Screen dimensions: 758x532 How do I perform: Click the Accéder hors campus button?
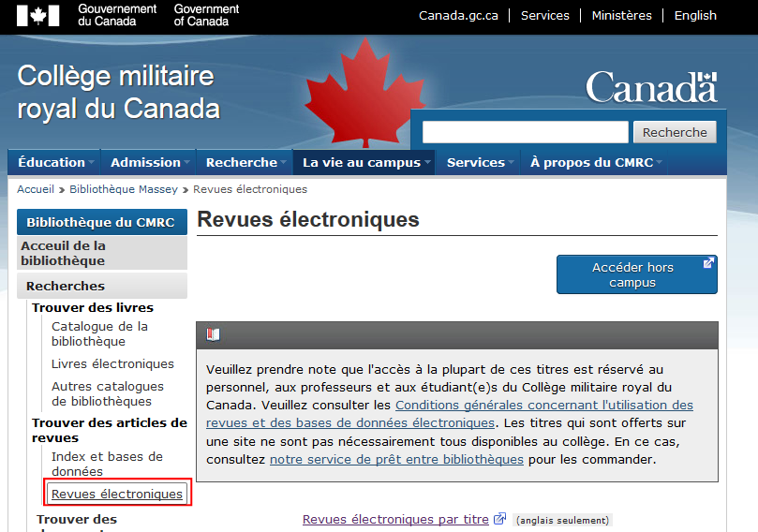[636, 274]
